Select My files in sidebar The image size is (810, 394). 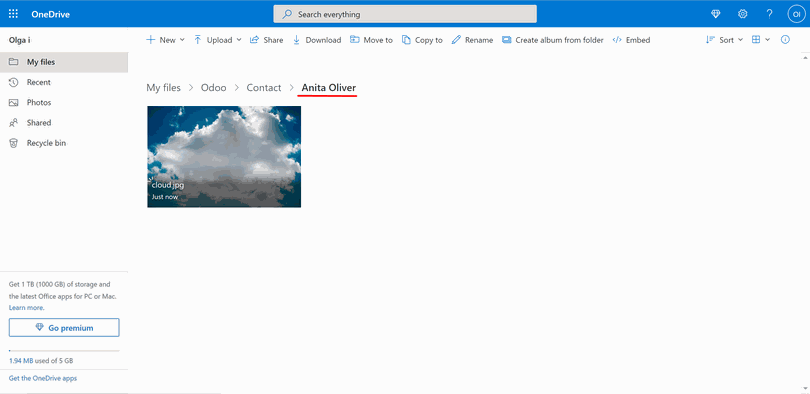[64, 62]
